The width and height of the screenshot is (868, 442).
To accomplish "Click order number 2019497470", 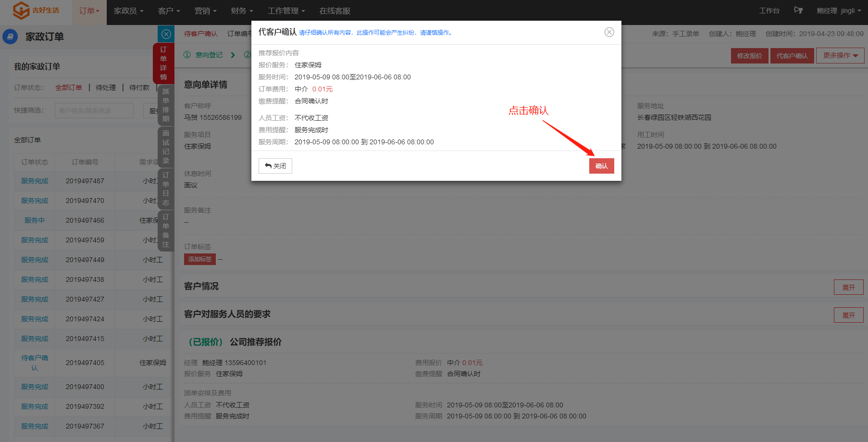I will pyautogui.click(x=85, y=201).
